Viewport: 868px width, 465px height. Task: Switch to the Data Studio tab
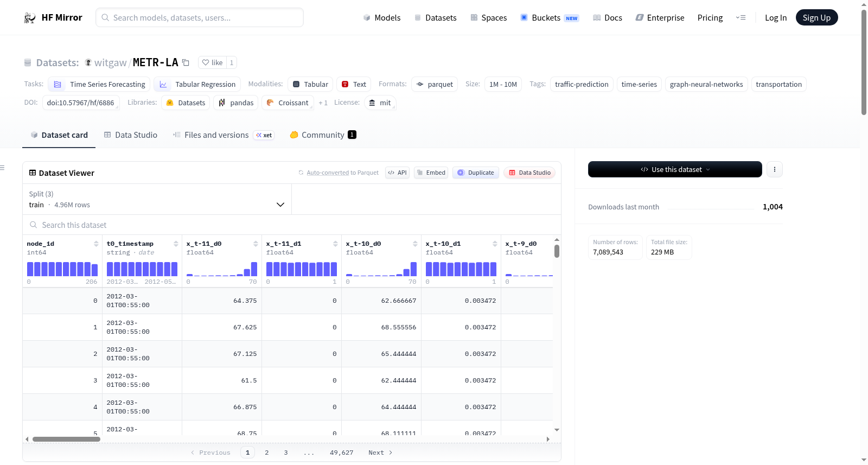[x=131, y=135]
